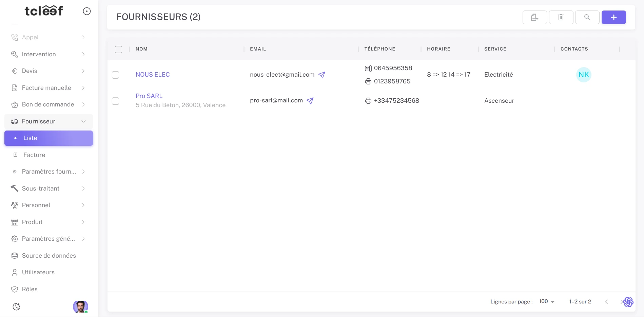
Task: Click send icon next to pro-sarl@mail.com
Action: click(x=310, y=101)
